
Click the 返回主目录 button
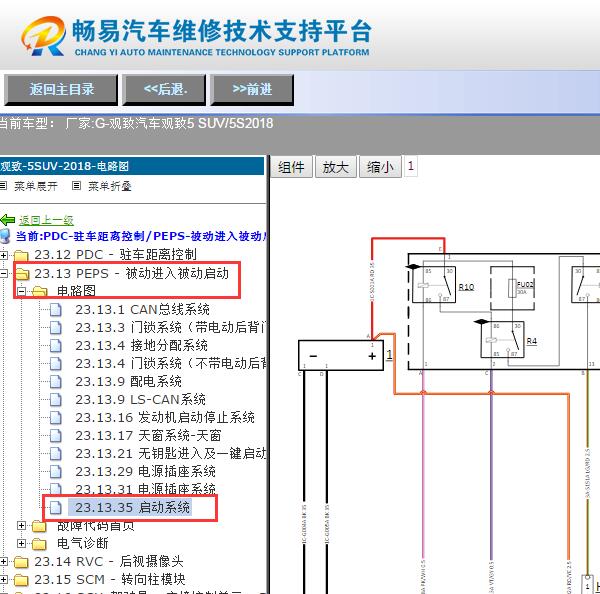61,90
